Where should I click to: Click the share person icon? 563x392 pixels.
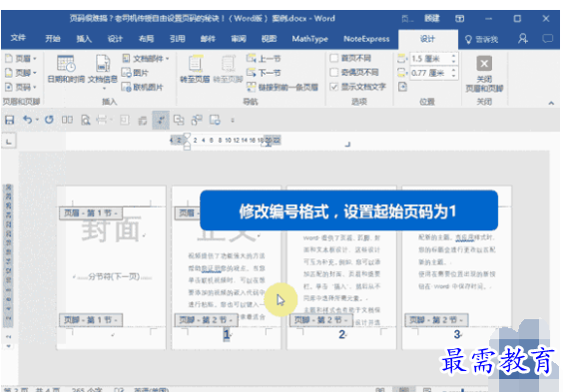pyautogui.click(x=523, y=38)
